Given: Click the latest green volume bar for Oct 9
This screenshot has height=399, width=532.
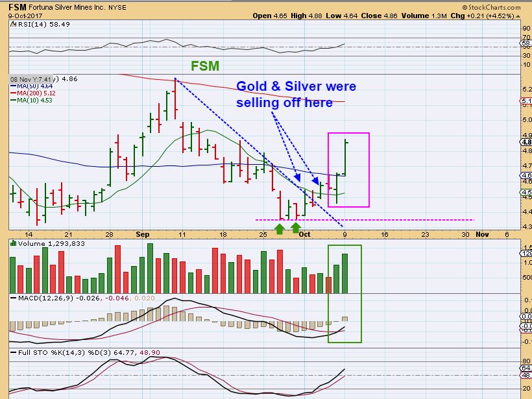Looking at the screenshot, I should [x=345, y=274].
